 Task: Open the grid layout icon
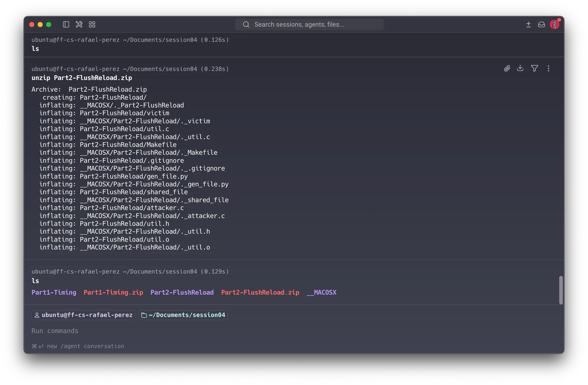click(x=92, y=24)
